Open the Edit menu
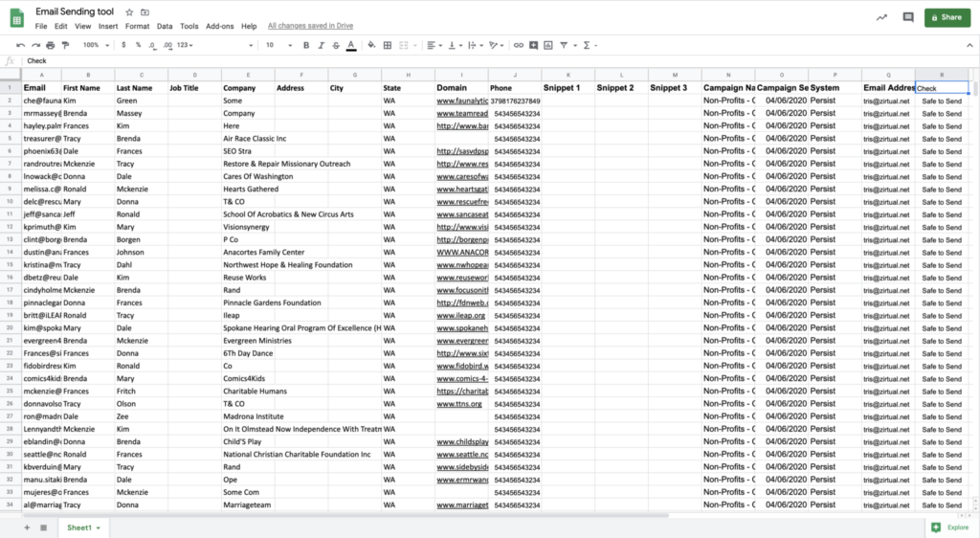This screenshot has height=538, width=980. coord(60,26)
